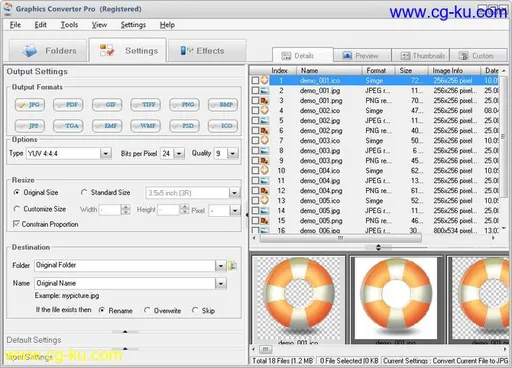512x368 pixels.
Task: Expand destination Name dropdown
Action: [220, 284]
